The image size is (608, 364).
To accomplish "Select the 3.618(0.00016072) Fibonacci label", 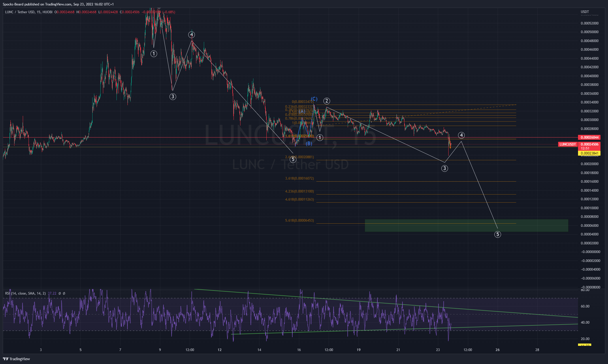I will click(300, 178).
